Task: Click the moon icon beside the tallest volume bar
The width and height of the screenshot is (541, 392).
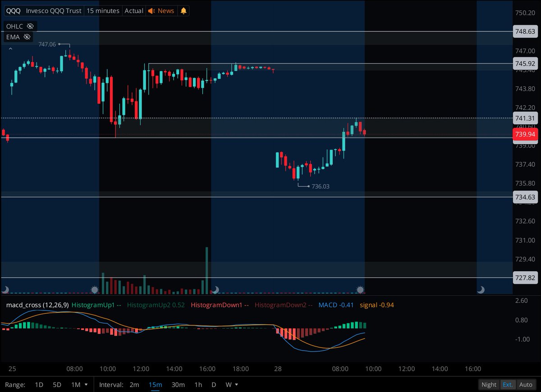Action: [215, 289]
